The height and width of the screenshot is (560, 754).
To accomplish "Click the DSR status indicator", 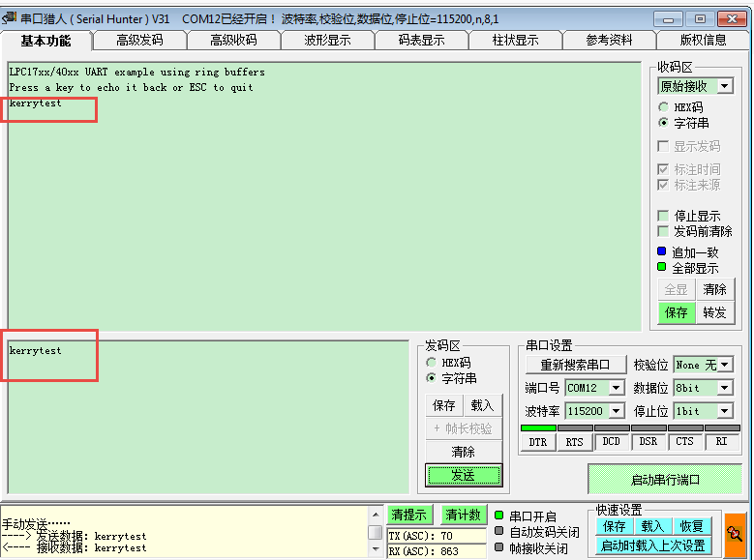I will click(648, 441).
